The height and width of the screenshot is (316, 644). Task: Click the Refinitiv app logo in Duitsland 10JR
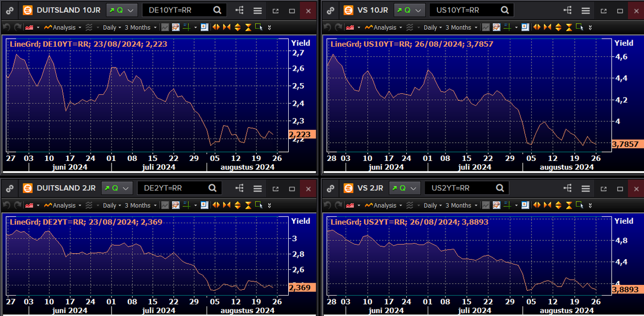27,10
